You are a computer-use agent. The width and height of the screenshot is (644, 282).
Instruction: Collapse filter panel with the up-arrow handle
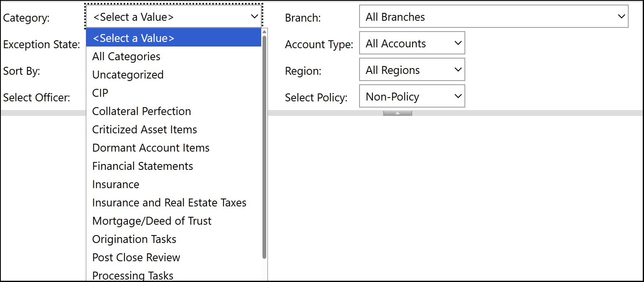click(397, 113)
